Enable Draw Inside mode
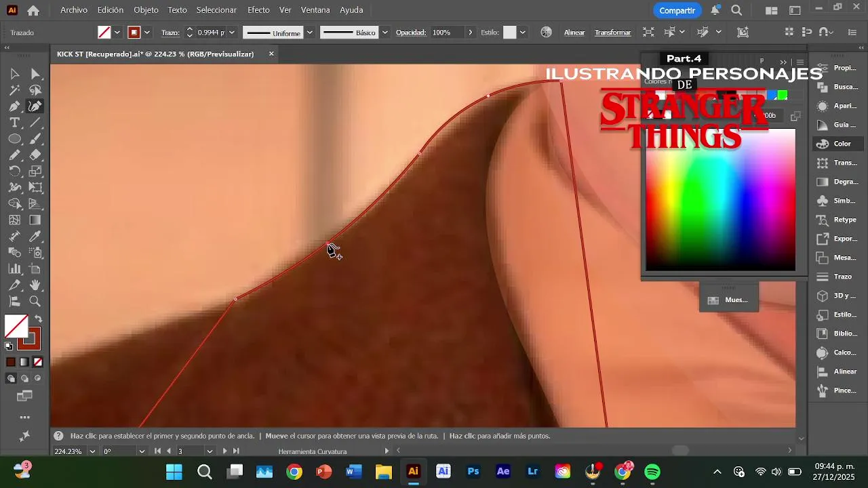 [x=38, y=378]
